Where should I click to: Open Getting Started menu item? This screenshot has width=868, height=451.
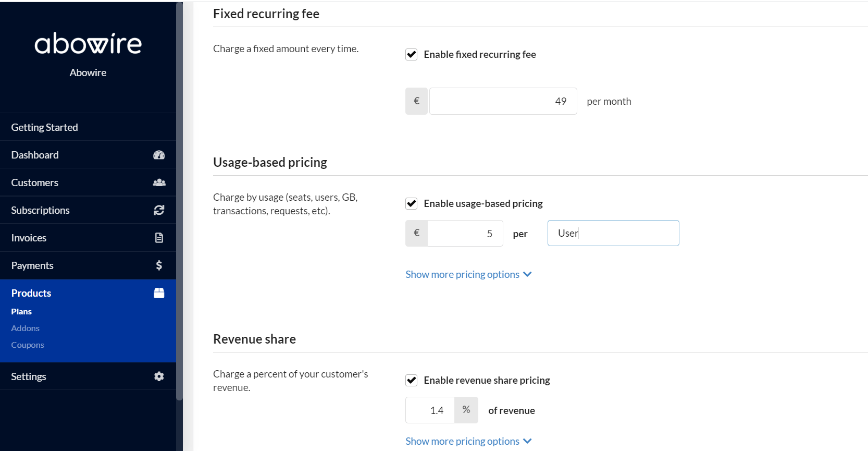pos(88,127)
